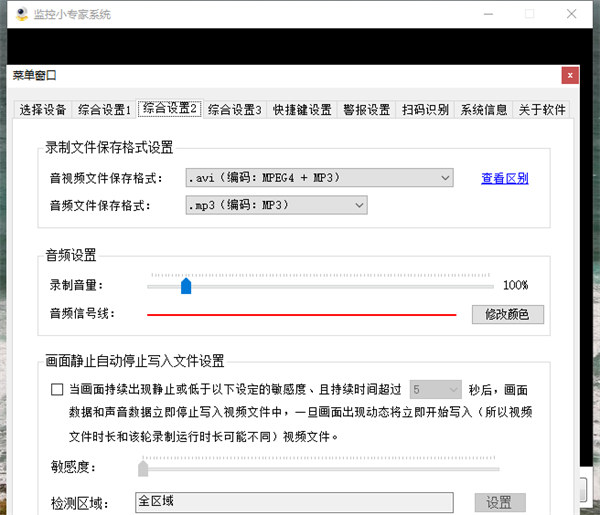View the 系统信息 tab
The image size is (600, 515).
click(x=484, y=110)
